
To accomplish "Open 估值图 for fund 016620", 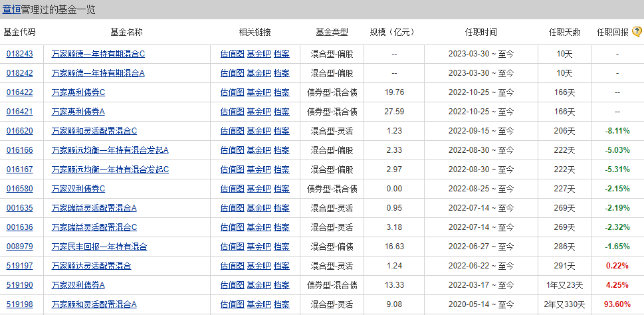I will 232,131.
